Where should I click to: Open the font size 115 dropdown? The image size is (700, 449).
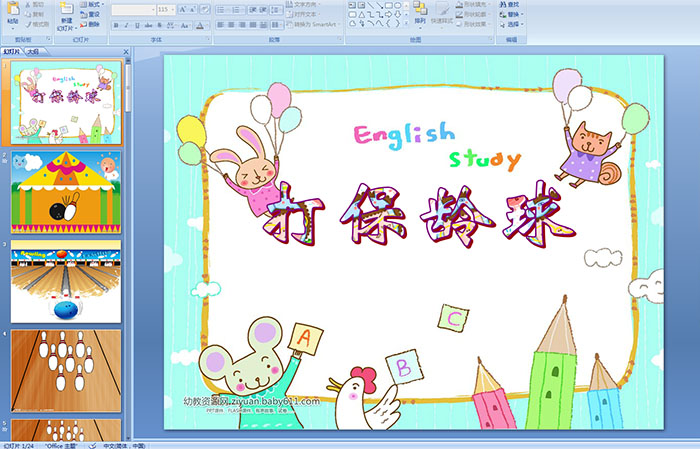[x=166, y=10]
